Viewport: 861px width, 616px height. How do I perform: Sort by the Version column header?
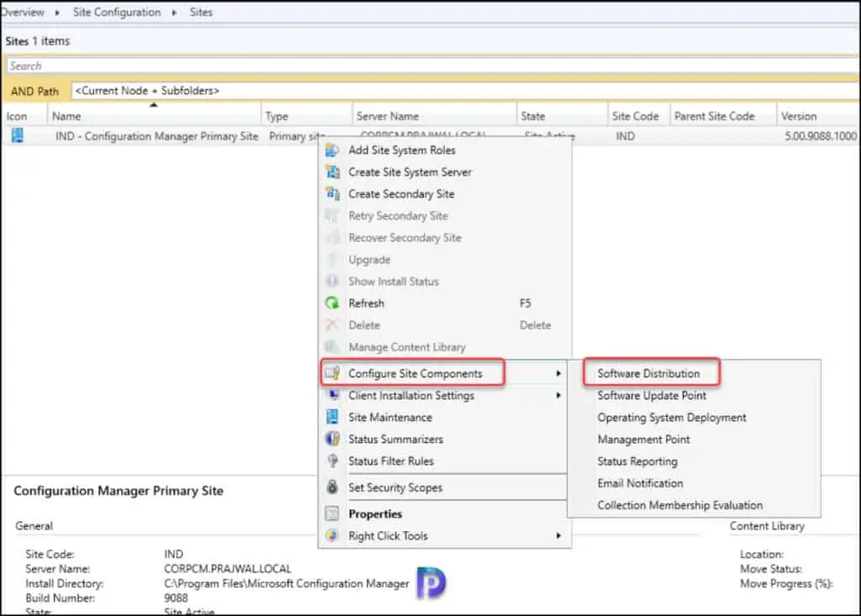(x=819, y=116)
